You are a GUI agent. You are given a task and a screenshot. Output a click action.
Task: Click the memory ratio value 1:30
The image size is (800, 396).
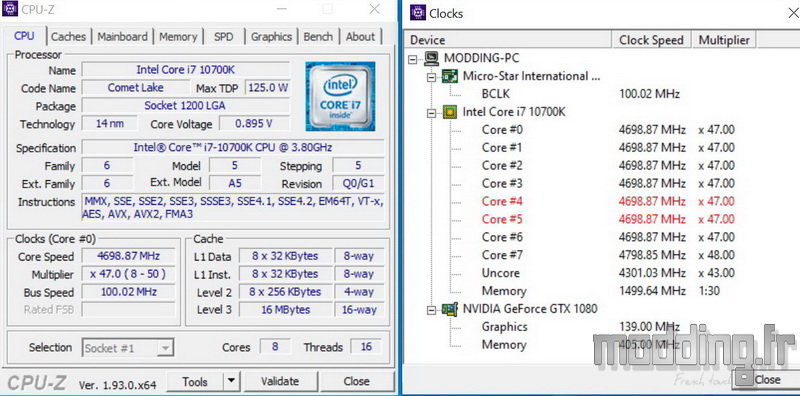click(x=709, y=291)
